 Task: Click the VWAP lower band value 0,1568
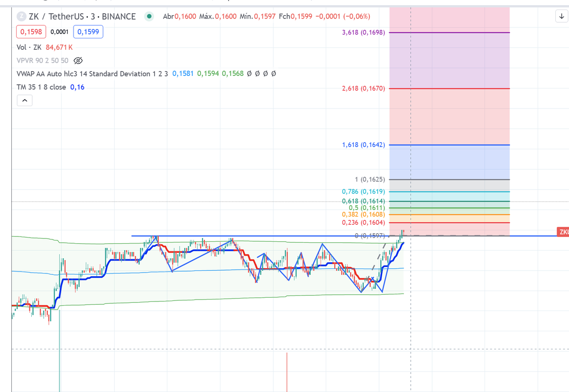(233, 74)
